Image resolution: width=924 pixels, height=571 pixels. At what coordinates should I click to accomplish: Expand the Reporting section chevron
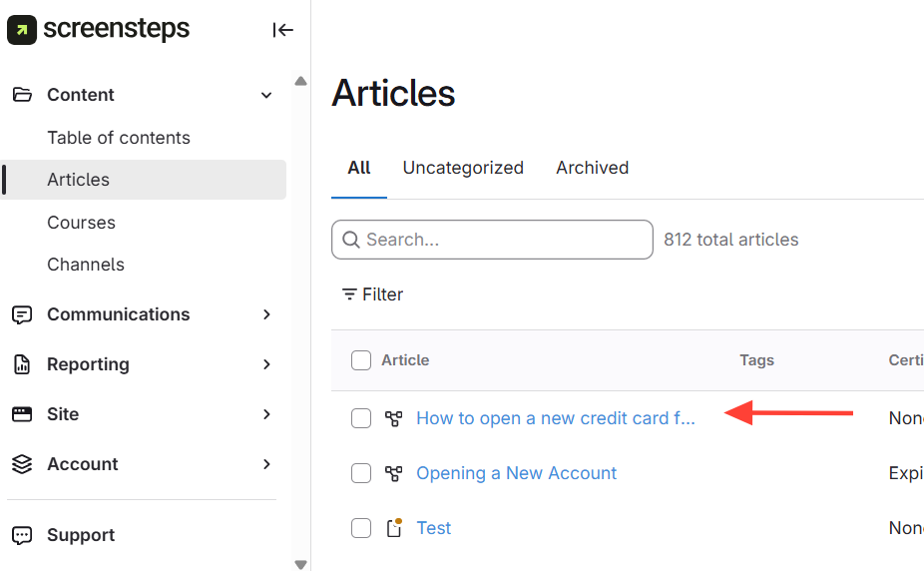(x=266, y=364)
